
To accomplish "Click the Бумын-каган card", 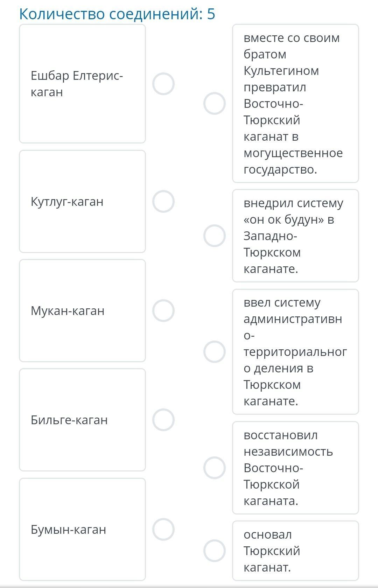I will (82, 529).
